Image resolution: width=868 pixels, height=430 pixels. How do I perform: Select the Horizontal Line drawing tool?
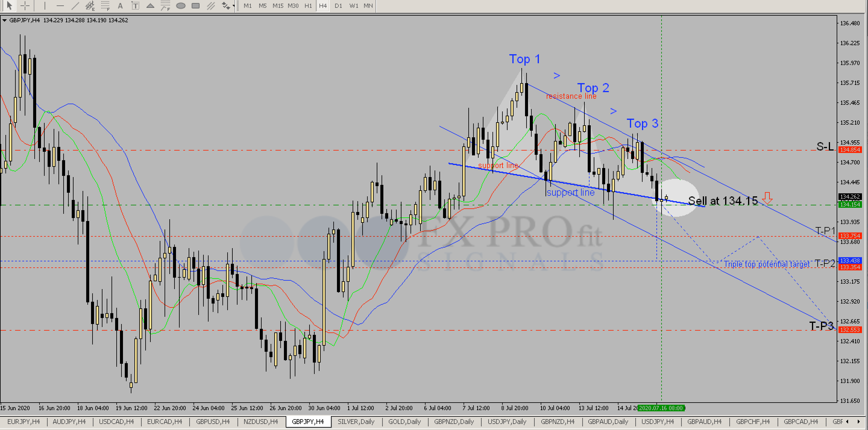pyautogui.click(x=60, y=6)
